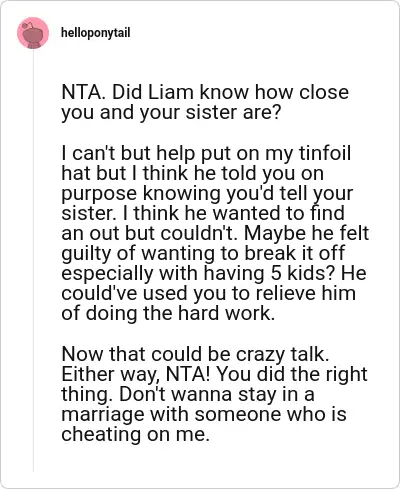Viewport: 400px width, 489px height.
Task: Click the line 'thing. Don't wanna stay in a'
Action: tap(188, 395)
